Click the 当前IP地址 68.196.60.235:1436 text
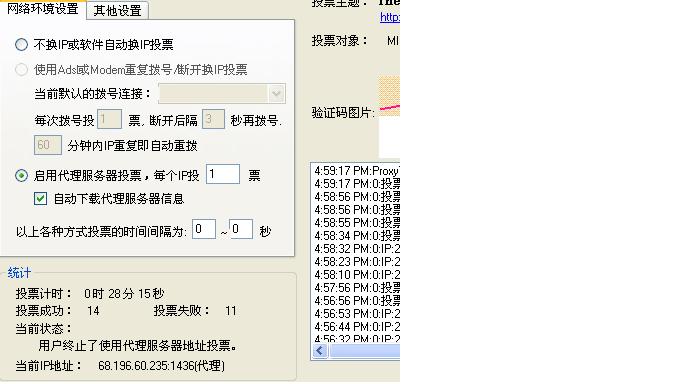Viewport: 683px width, 384px height. pos(161,366)
